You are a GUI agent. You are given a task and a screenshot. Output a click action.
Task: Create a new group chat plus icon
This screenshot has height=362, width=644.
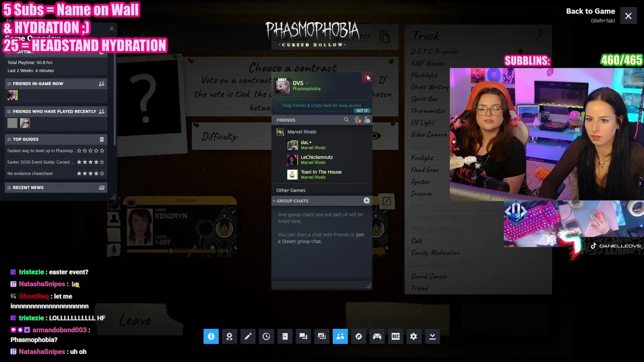tap(366, 201)
